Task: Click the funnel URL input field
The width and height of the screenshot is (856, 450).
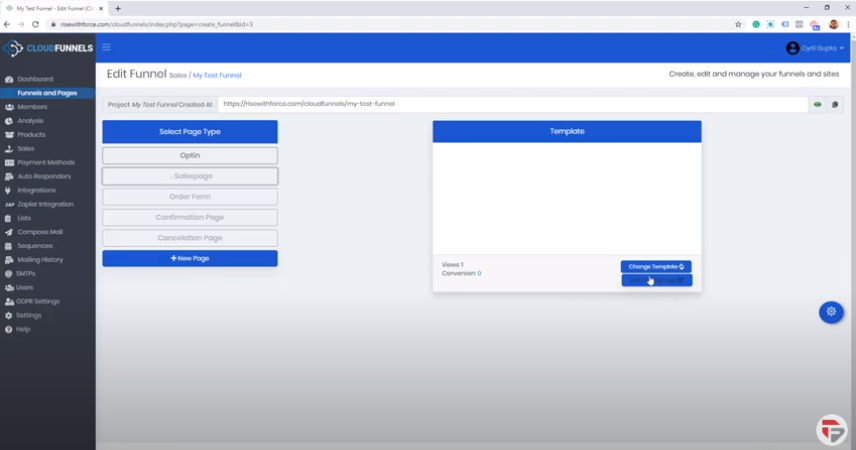Action: click(x=512, y=104)
